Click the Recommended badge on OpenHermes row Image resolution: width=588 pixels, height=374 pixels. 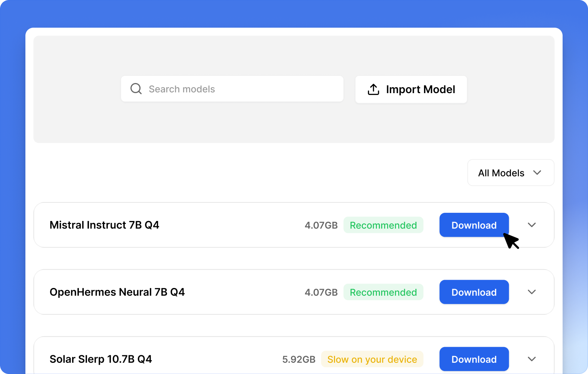click(x=383, y=292)
